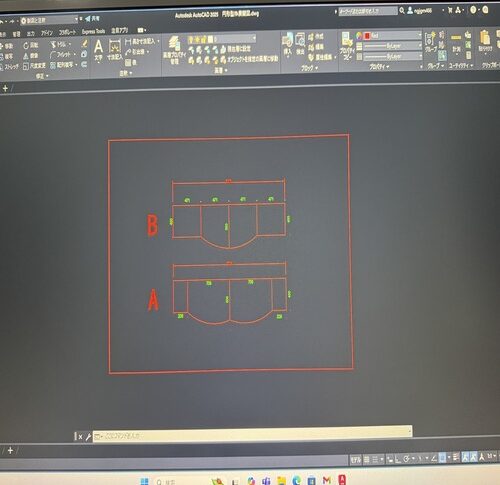Viewport: 500px width, 485px height.
Task: Select the Mirror (鏡像) tool
Action: tap(31, 56)
